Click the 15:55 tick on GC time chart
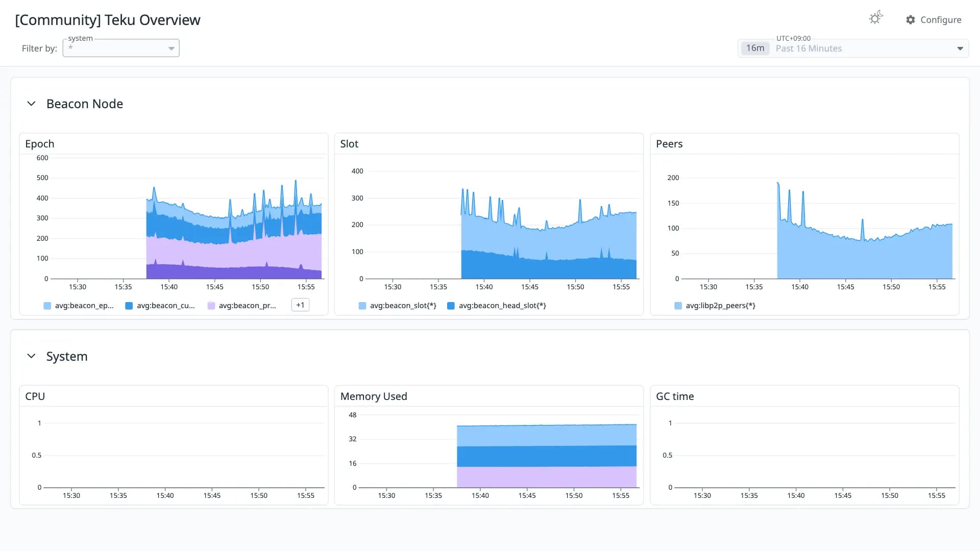The width and height of the screenshot is (980, 551). click(x=937, y=495)
